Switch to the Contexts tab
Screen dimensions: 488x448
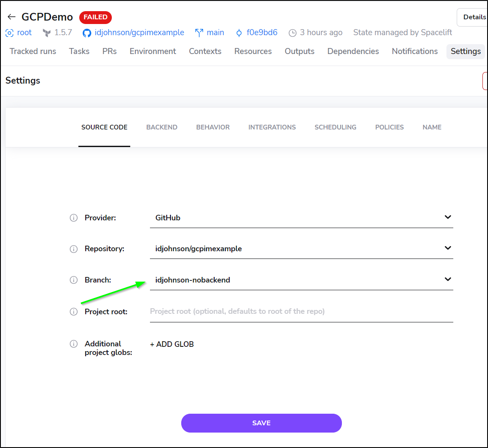tap(205, 51)
